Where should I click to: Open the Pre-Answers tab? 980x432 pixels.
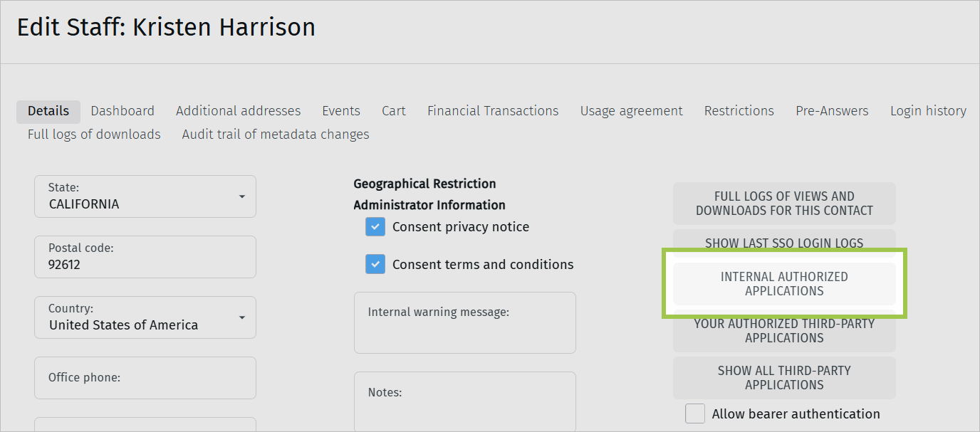tap(832, 110)
